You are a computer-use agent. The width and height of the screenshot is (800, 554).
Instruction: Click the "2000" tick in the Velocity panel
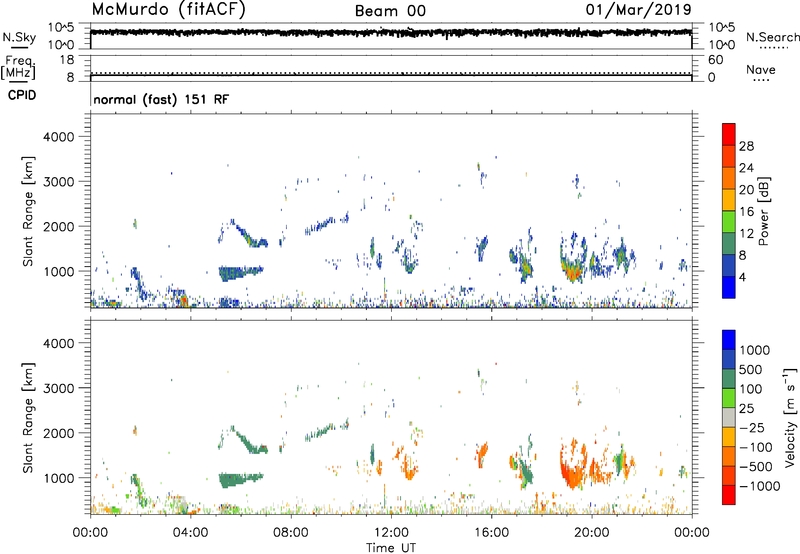(x=59, y=433)
